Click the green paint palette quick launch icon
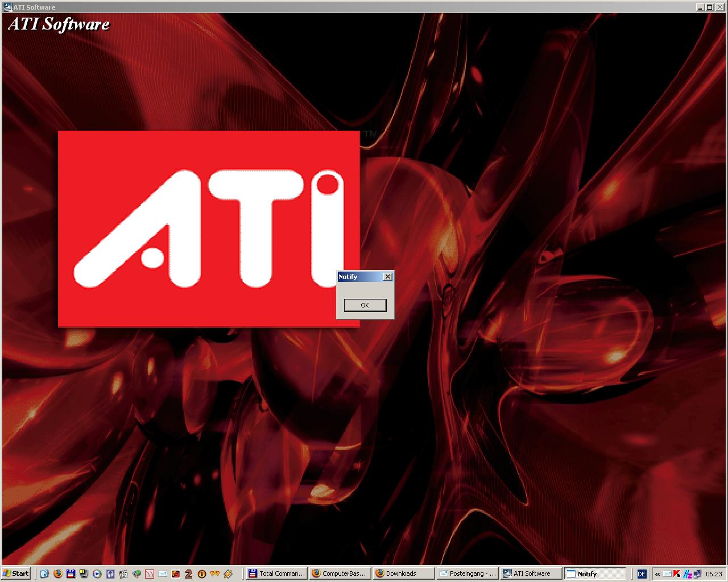Viewport: 728px width, 582px height. [136, 574]
